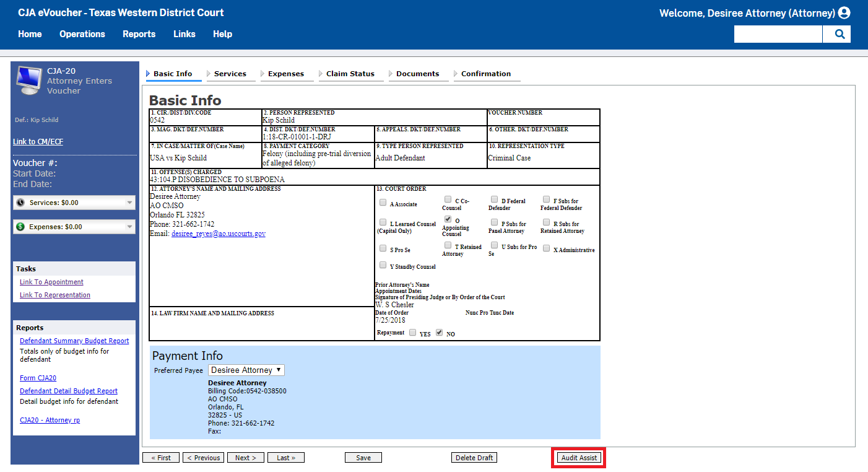Viewport: 868px width, 472px height.
Task: Click inside the search text field
Action: coord(778,34)
